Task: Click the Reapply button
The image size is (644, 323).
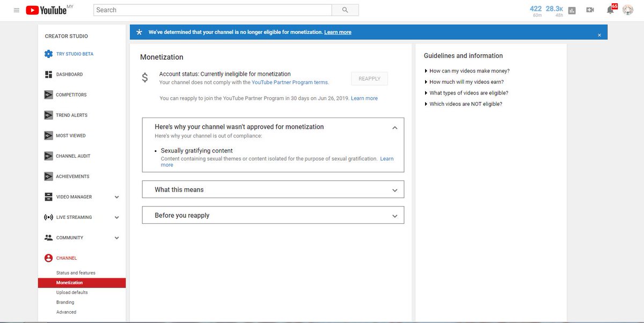Action: pyautogui.click(x=369, y=78)
